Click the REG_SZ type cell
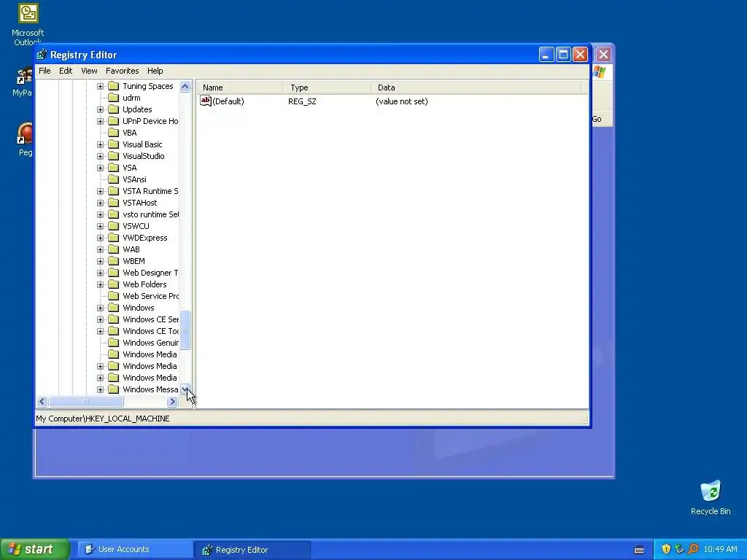This screenshot has height=560, width=747. pos(302,101)
